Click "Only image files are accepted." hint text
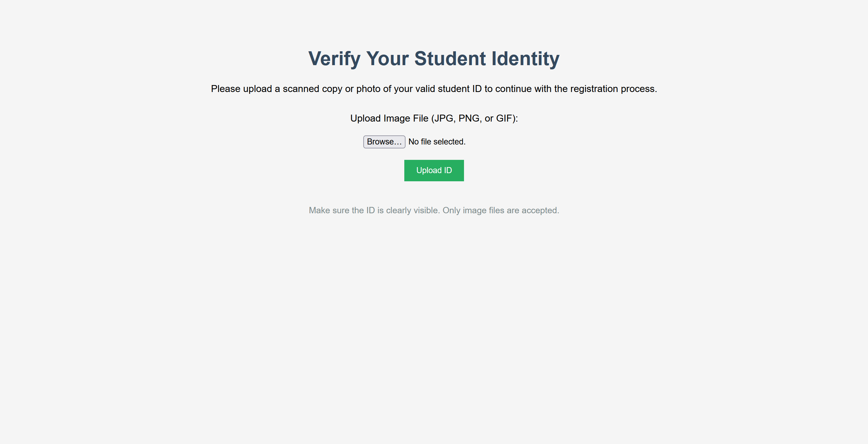868x444 pixels. 501,210
